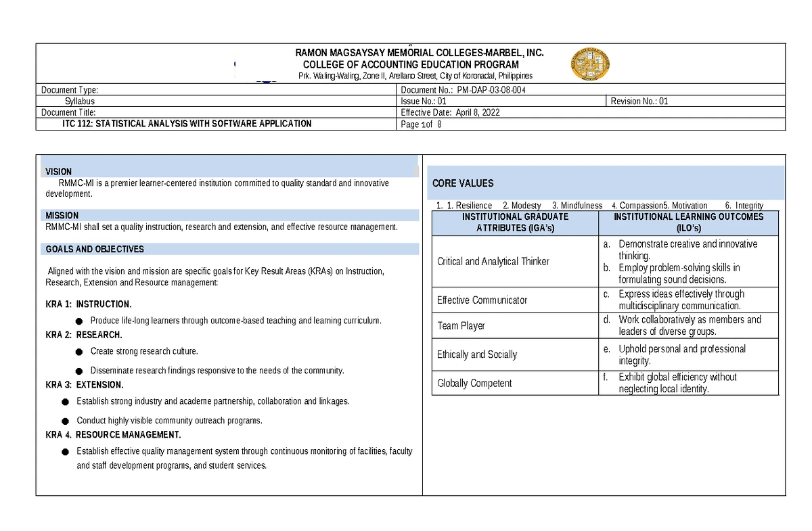Click the 'Institutional Graduate Attributes (IGA's)' column header
The image size is (812, 531).
[515, 223]
